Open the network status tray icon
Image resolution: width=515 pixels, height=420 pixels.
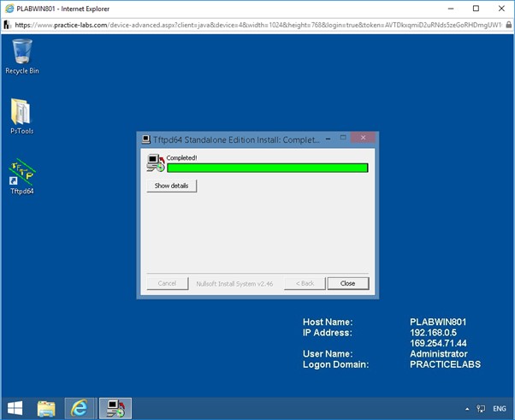pyautogui.click(x=481, y=409)
